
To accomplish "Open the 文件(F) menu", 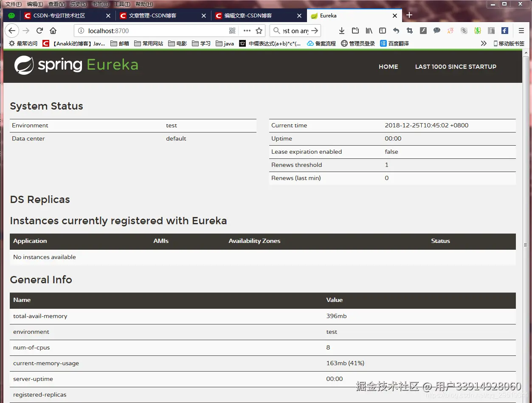I will coord(14,4).
